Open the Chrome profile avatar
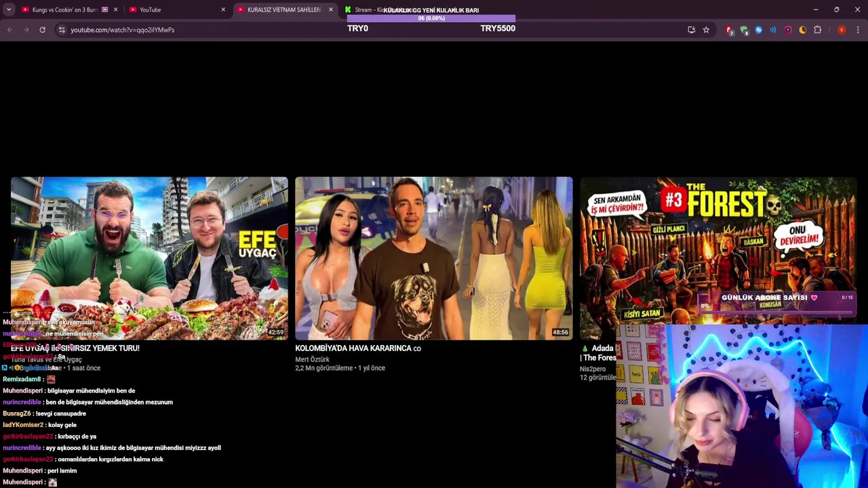This screenshot has height=488, width=868. point(842,30)
